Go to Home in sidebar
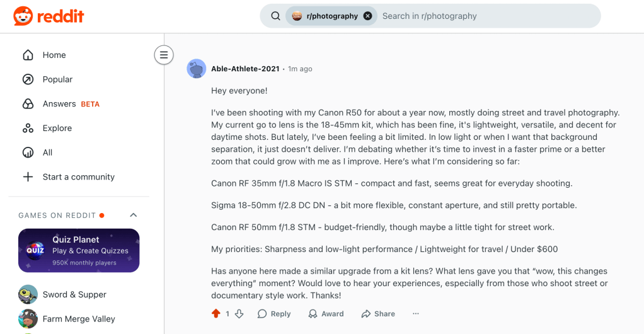 point(54,55)
